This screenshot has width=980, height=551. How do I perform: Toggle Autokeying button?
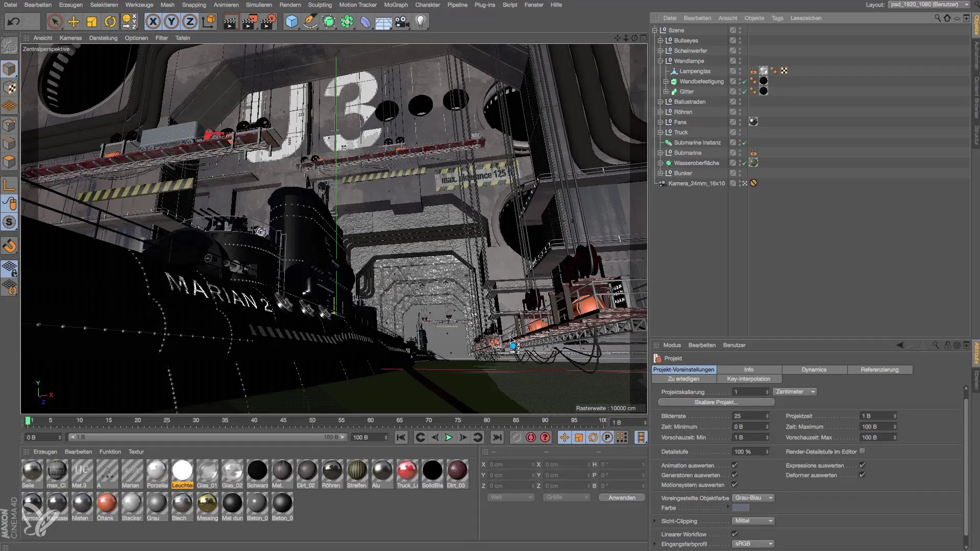(531, 437)
